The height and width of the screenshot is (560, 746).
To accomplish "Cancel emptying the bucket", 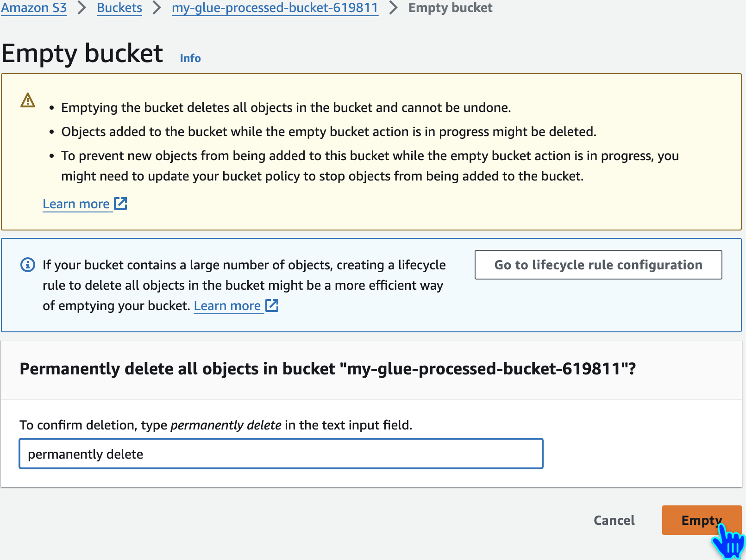I will coord(614,520).
